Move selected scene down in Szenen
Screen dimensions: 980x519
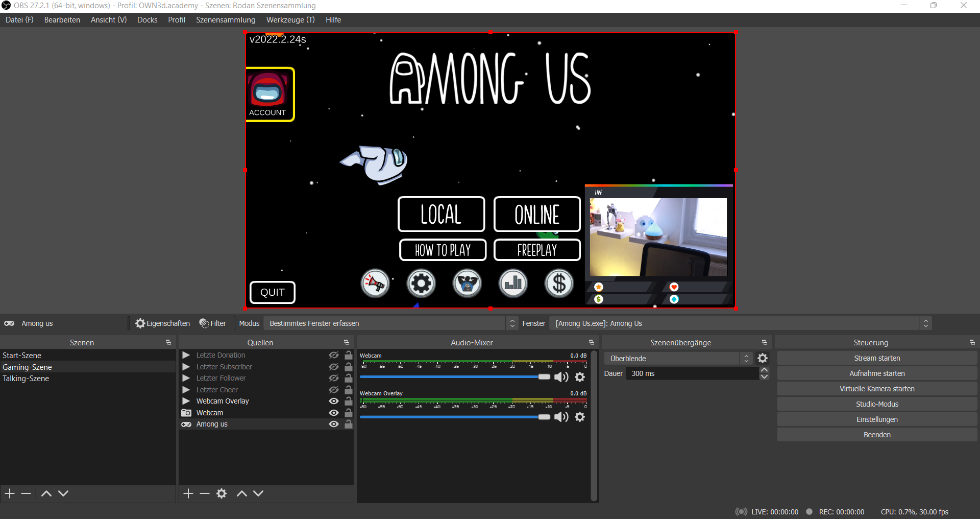point(63,493)
